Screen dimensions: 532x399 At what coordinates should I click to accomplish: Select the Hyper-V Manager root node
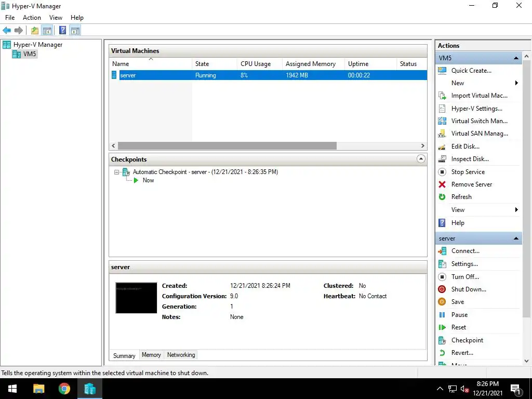pyautogui.click(x=38, y=45)
